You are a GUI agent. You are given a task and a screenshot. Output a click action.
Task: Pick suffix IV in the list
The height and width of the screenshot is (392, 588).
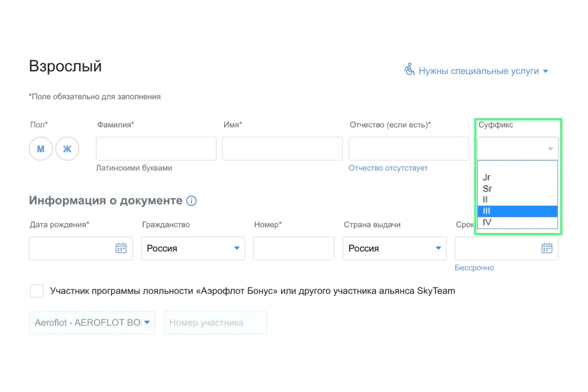(487, 222)
